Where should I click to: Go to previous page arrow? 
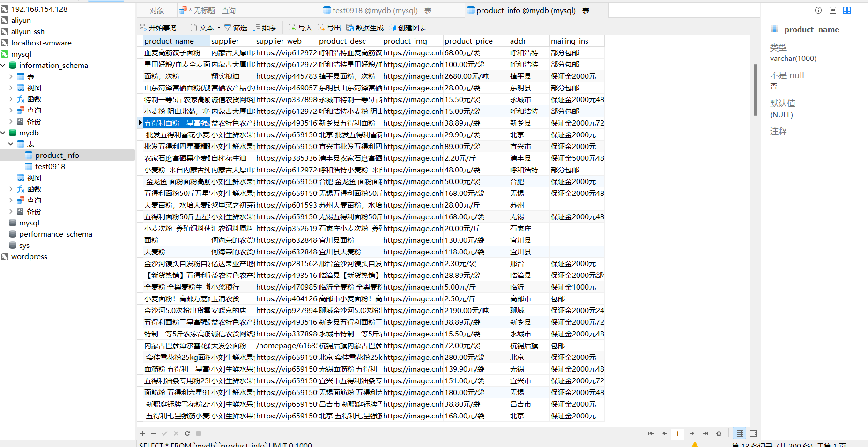664,433
